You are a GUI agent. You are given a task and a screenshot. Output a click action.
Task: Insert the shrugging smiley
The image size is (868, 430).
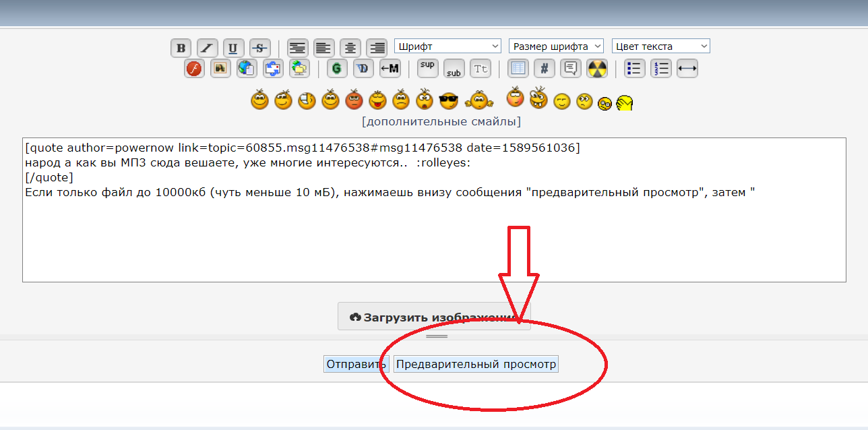(478, 100)
